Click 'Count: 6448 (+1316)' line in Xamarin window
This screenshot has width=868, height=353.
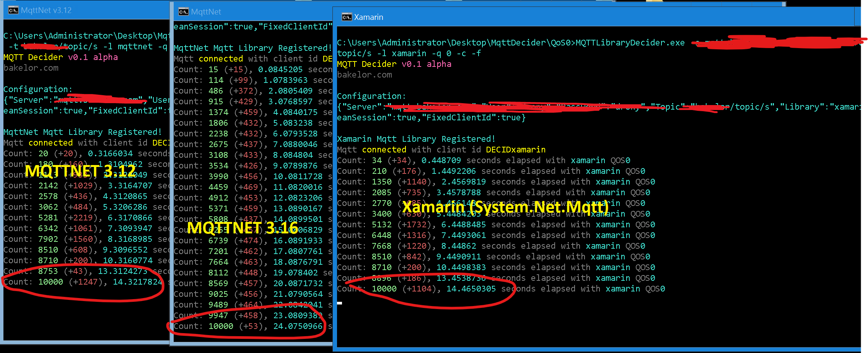point(496,235)
